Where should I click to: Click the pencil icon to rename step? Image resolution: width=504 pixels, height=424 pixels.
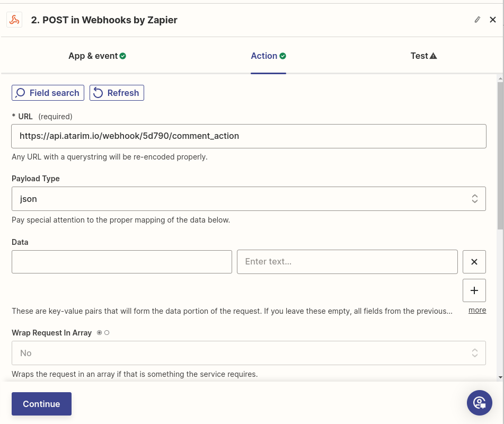[478, 20]
